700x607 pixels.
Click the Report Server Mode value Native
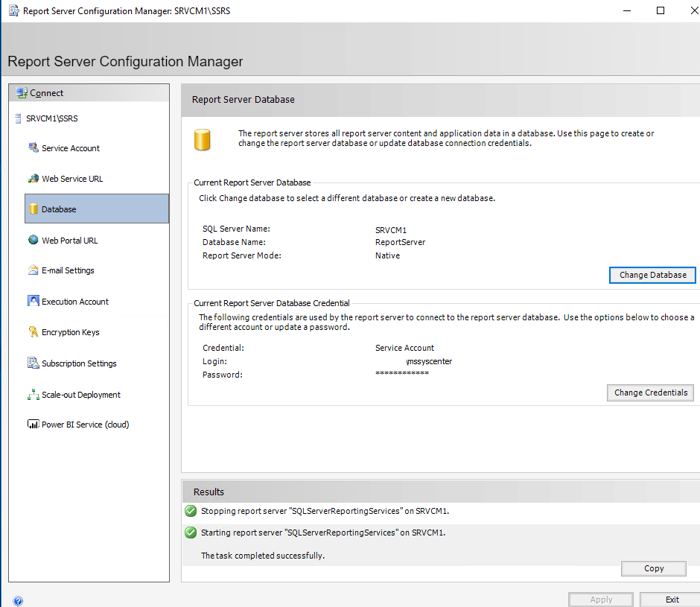pyautogui.click(x=387, y=255)
